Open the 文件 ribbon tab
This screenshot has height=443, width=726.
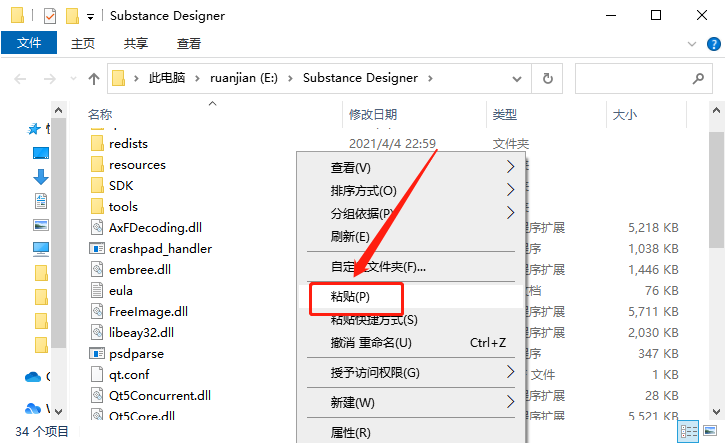click(x=29, y=43)
